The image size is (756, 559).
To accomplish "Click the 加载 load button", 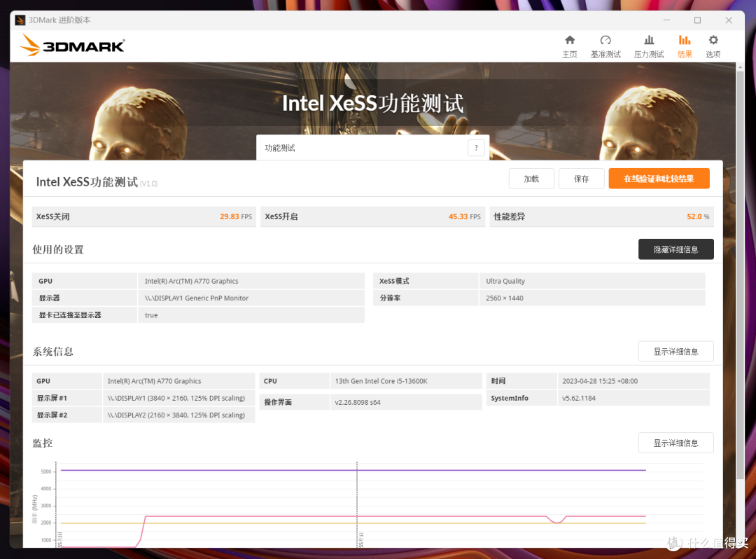I will (x=531, y=179).
